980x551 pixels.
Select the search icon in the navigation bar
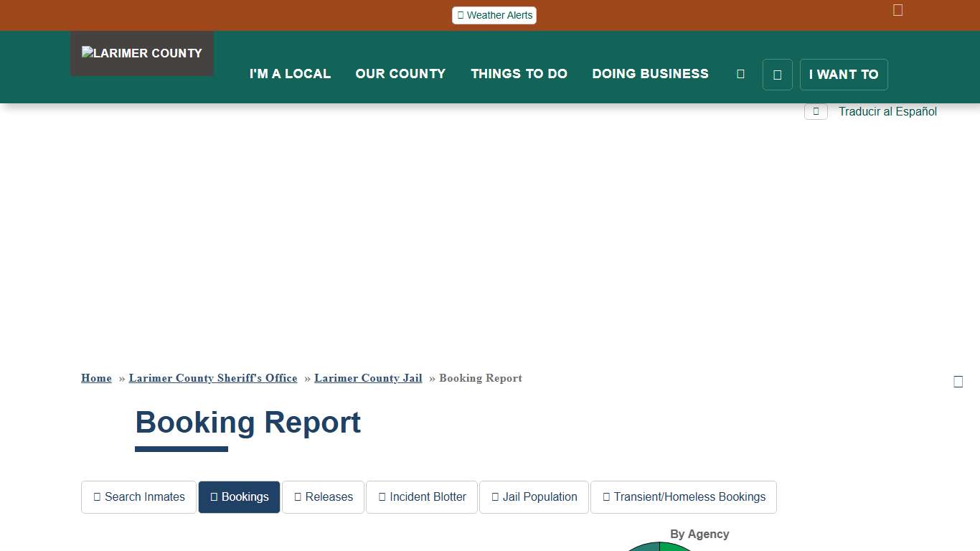coord(740,73)
